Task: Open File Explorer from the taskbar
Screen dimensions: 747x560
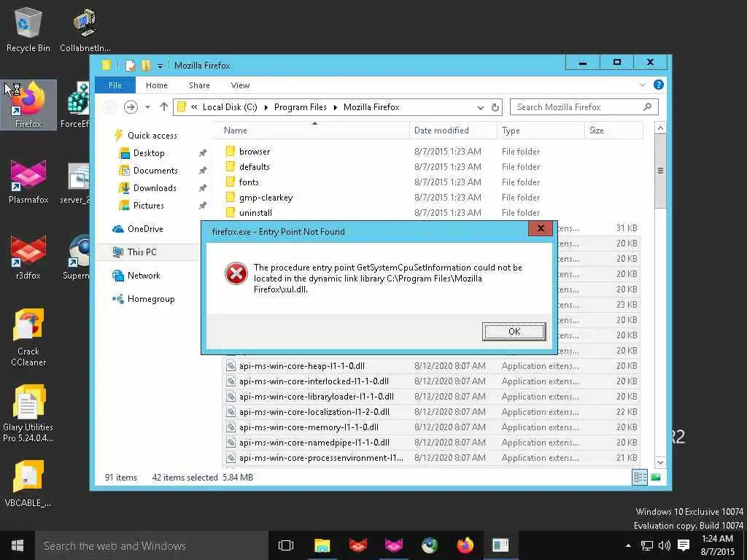Action: [x=322, y=545]
